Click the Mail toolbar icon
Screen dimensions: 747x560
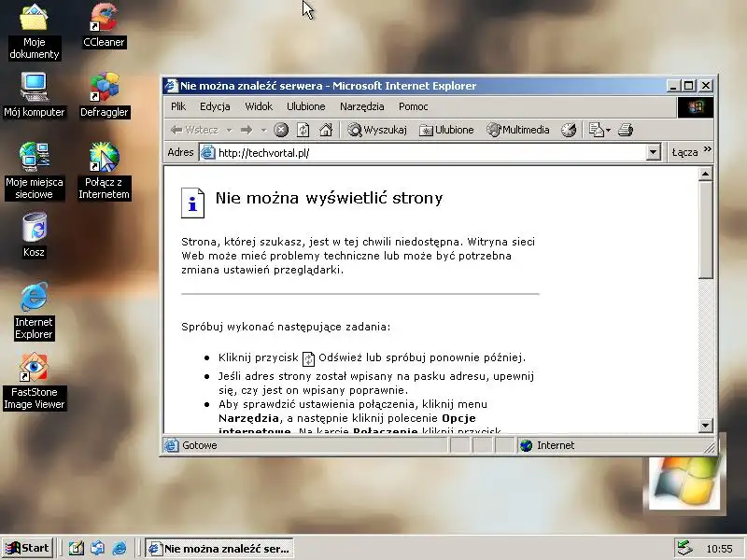point(596,130)
